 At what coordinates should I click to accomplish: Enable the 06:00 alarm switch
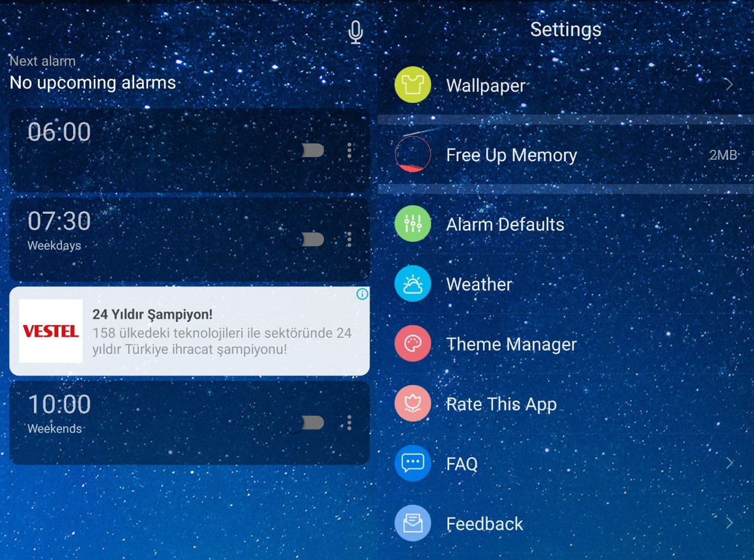(x=312, y=151)
